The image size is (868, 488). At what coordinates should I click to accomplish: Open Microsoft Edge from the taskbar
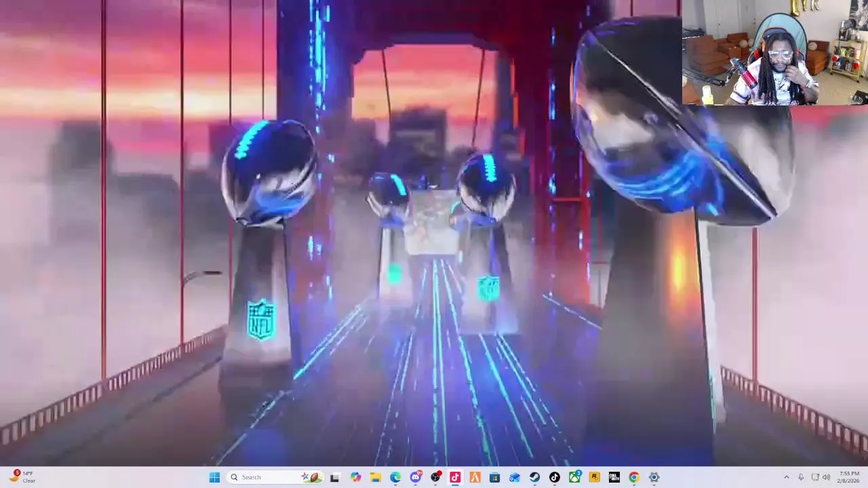395,477
